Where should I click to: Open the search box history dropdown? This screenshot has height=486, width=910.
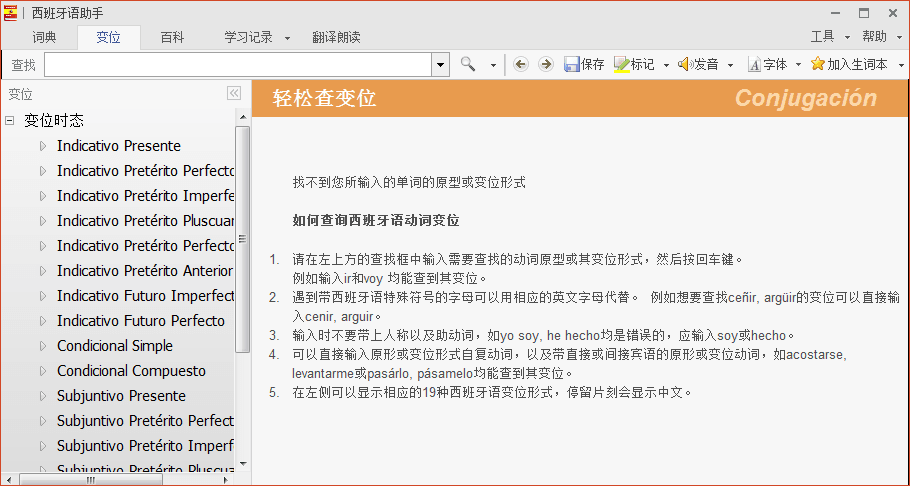click(x=441, y=64)
